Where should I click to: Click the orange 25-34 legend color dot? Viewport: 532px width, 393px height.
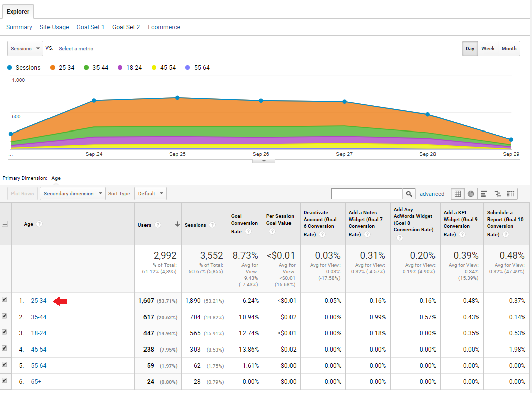[x=52, y=68]
